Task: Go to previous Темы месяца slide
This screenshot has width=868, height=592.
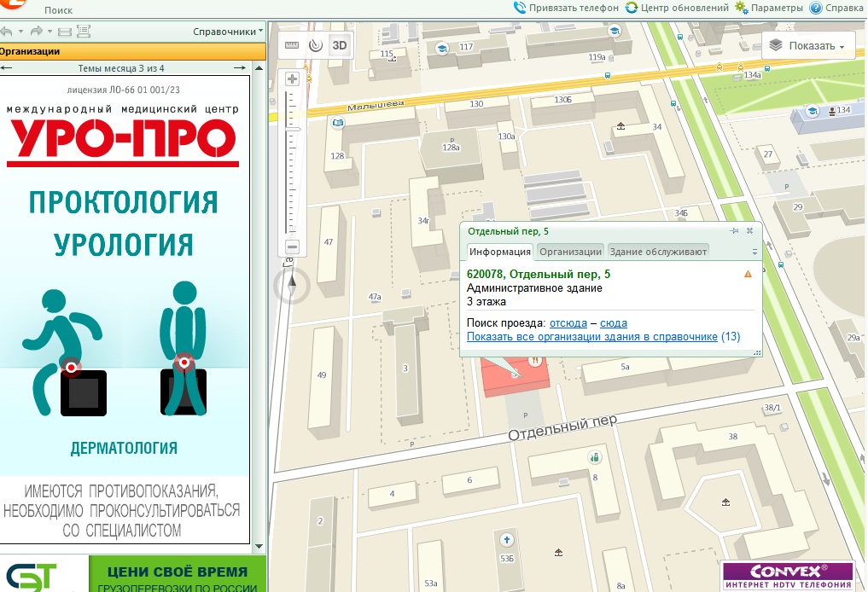Action: [x=7, y=68]
